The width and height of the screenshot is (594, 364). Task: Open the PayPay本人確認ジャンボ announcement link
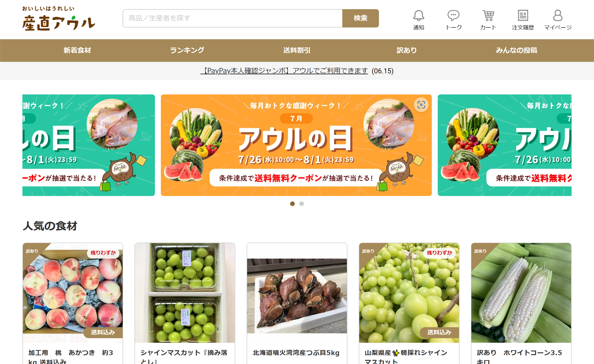point(284,71)
